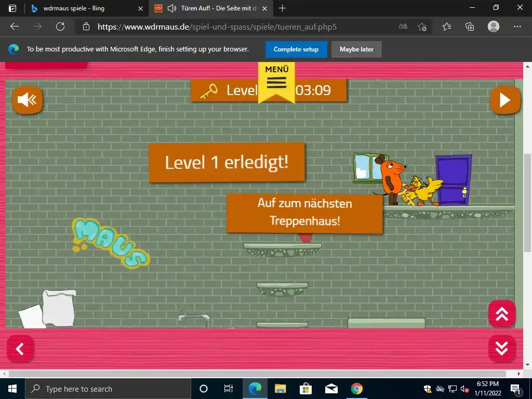
Task: Select the 'Türen Auf!' browser tab
Action: 218,8
